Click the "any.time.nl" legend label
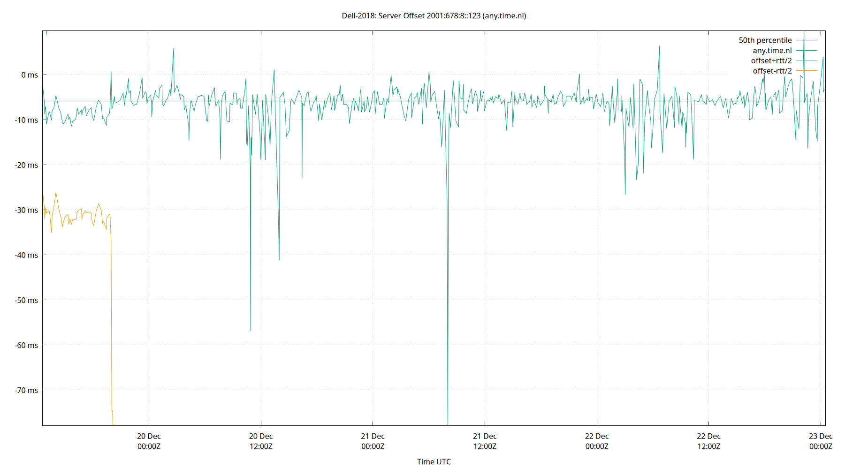The image size is (868, 469). pyautogui.click(x=772, y=50)
